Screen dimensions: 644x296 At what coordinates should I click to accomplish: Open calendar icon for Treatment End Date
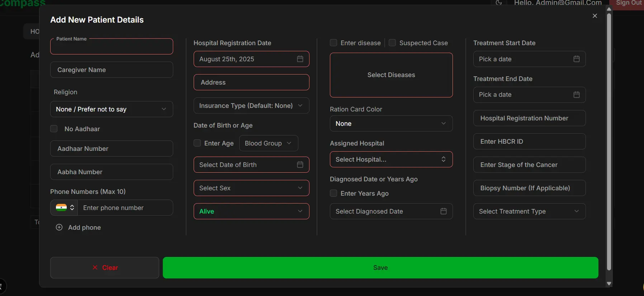coord(577,95)
